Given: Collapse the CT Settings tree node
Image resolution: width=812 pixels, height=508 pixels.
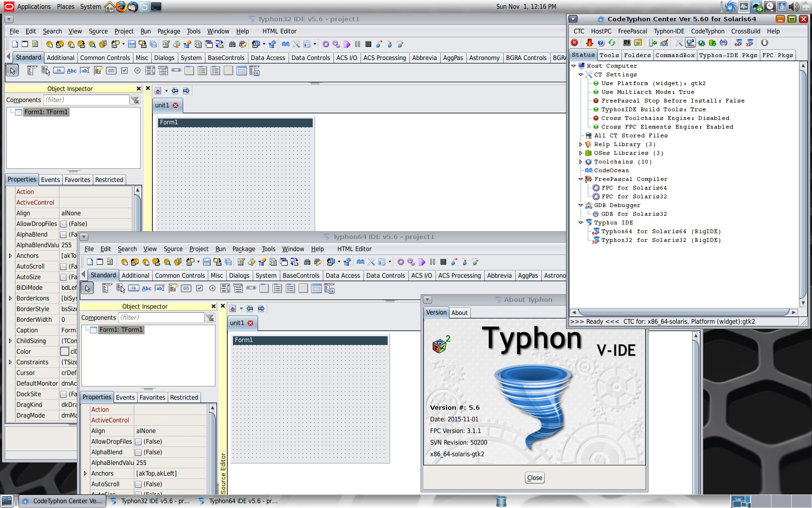Looking at the screenshot, I should pyautogui.click(x=581, y=75).
